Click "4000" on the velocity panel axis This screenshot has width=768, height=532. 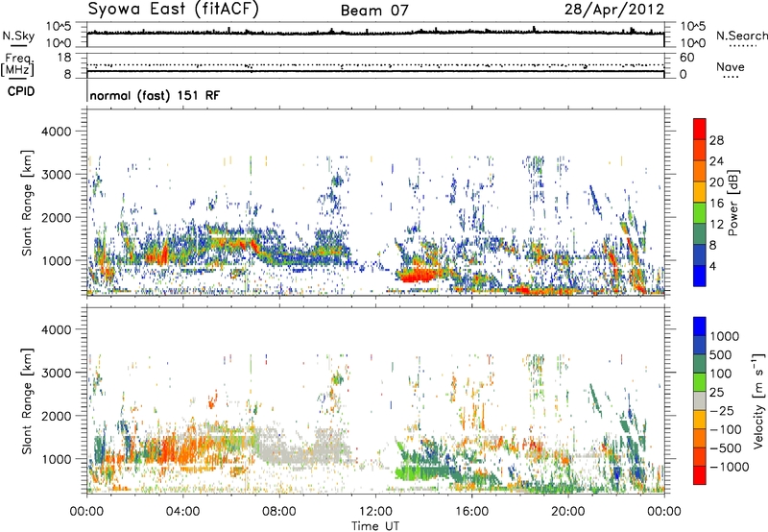56,329
